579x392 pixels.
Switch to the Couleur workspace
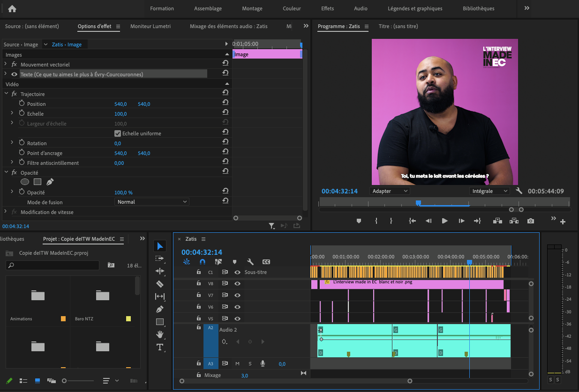click(292, 8)
